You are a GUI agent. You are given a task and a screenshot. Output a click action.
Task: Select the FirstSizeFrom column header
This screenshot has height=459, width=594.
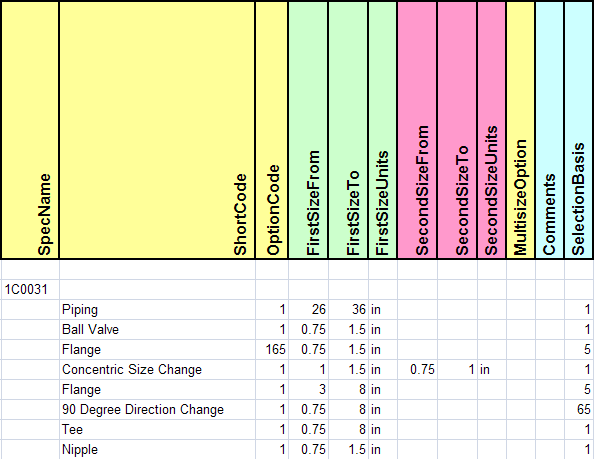click(x=308, y=130)
